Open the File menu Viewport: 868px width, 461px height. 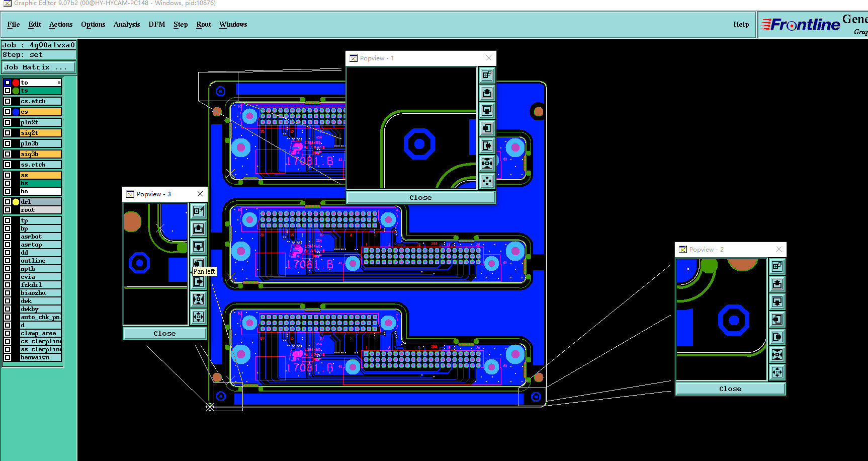point(14,24)
